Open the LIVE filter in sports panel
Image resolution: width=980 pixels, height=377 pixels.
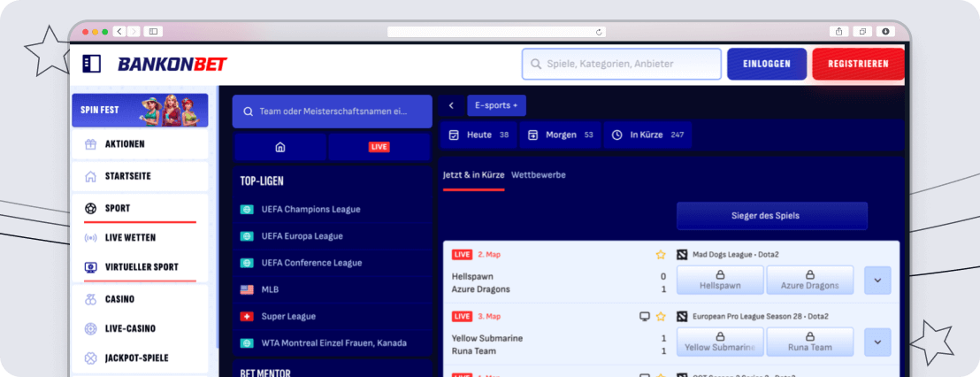(x=379, y=147)
